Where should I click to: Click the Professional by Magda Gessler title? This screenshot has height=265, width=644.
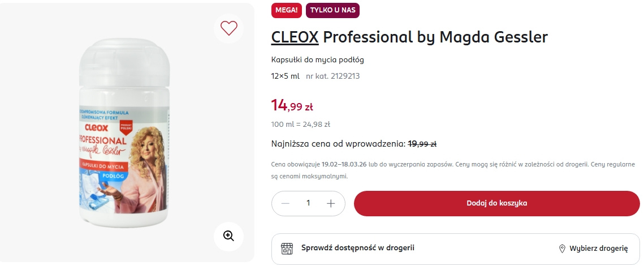[x=435, y=37]
